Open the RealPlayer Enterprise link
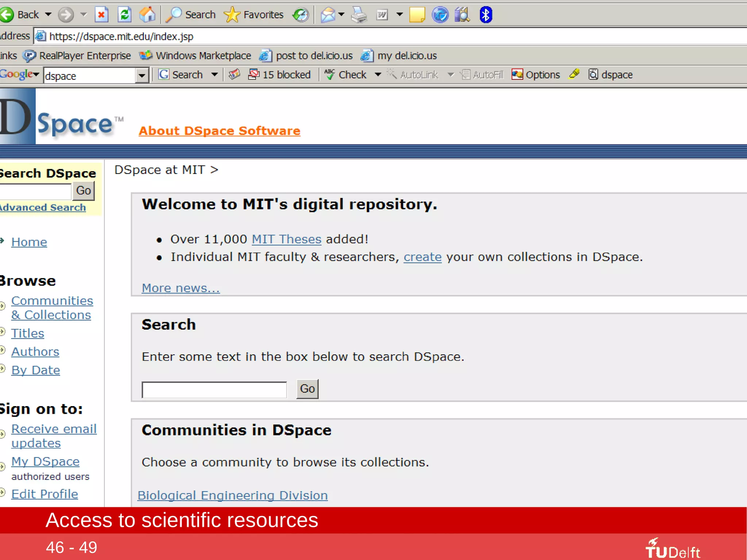 click(77, 56)
